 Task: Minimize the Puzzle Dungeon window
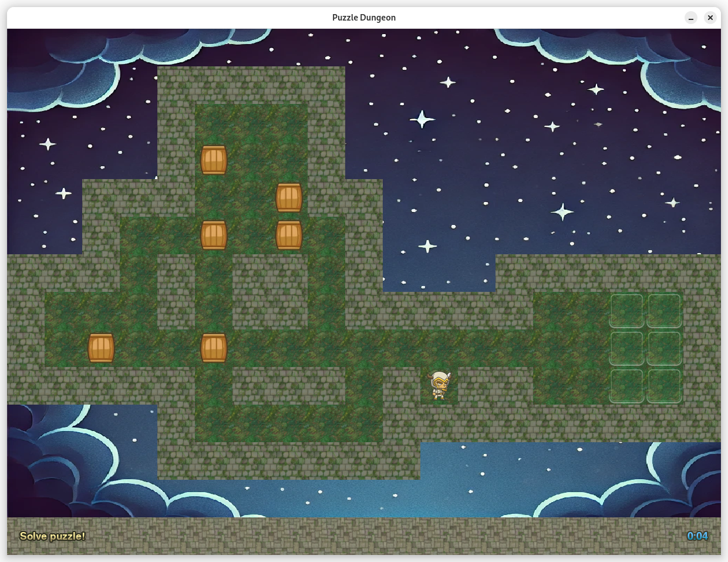[691, 18]
